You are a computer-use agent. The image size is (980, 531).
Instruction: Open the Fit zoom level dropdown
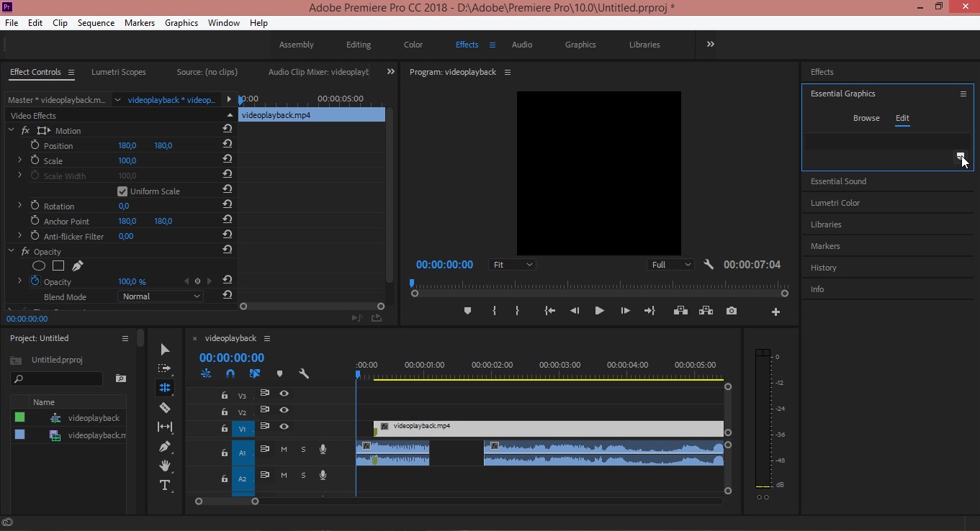click(x=513, y=265)
